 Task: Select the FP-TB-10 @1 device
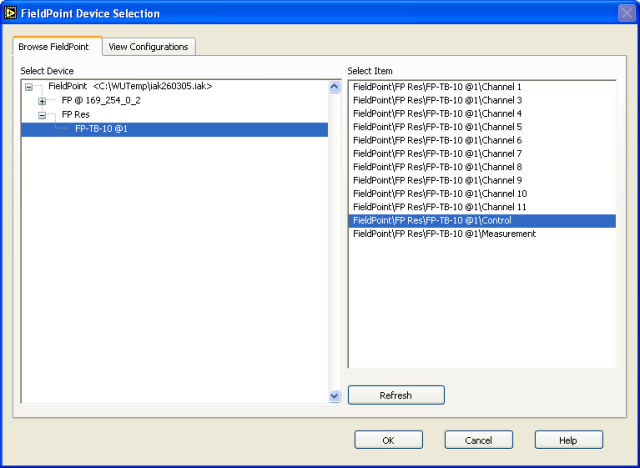click(175, 129)
